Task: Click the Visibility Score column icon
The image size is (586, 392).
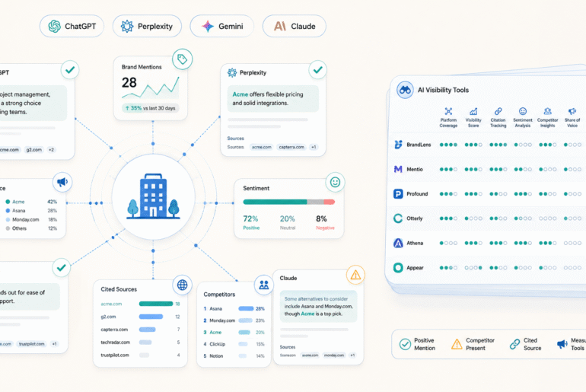Action: pyautogui.click(x=473, y=111)
